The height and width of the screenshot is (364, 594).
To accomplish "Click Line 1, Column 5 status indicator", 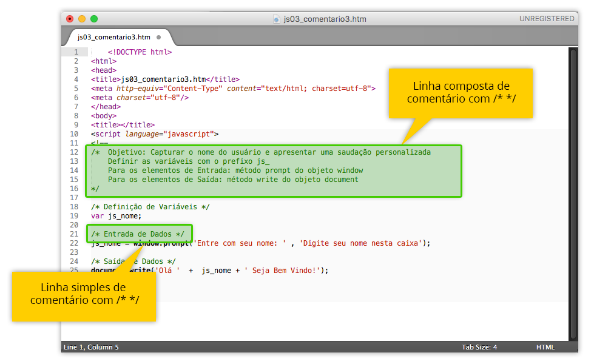I will [x=92, y=347].
